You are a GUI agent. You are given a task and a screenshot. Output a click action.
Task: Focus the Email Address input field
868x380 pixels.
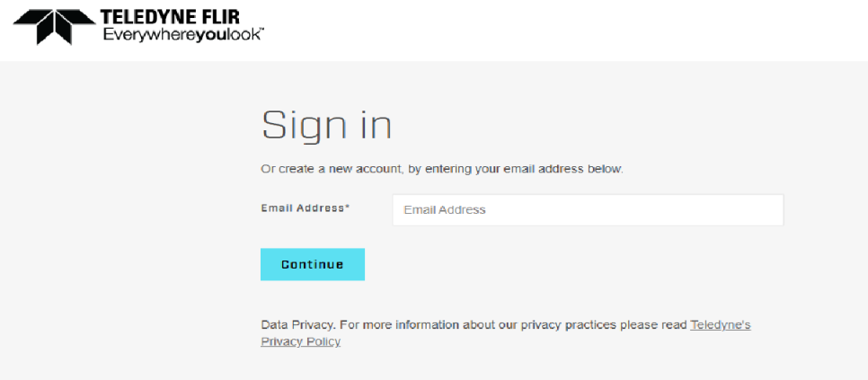click(588, 209)
